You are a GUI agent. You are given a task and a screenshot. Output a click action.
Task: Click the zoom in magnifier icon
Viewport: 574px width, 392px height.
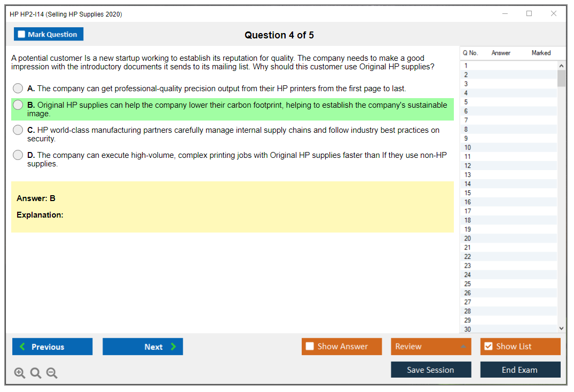coord(20,373)
